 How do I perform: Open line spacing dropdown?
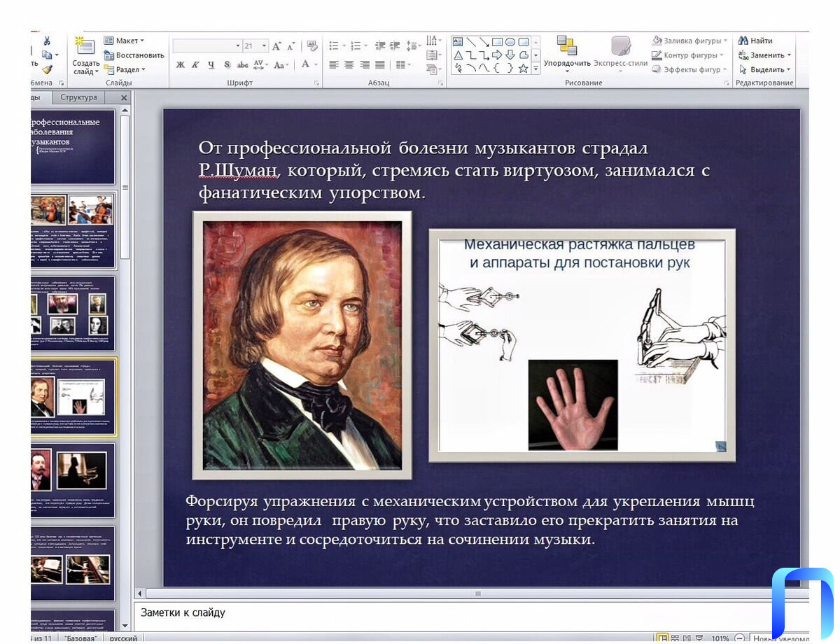click(414, 45)
